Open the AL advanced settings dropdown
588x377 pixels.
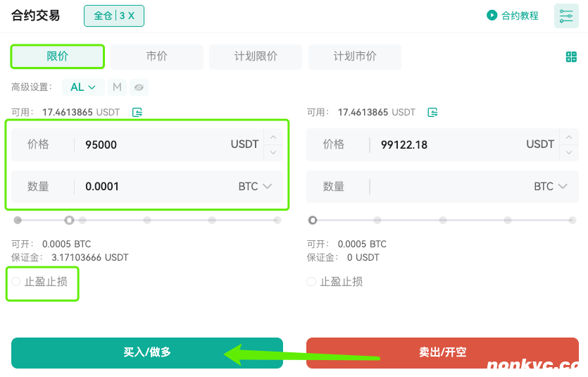83,87
